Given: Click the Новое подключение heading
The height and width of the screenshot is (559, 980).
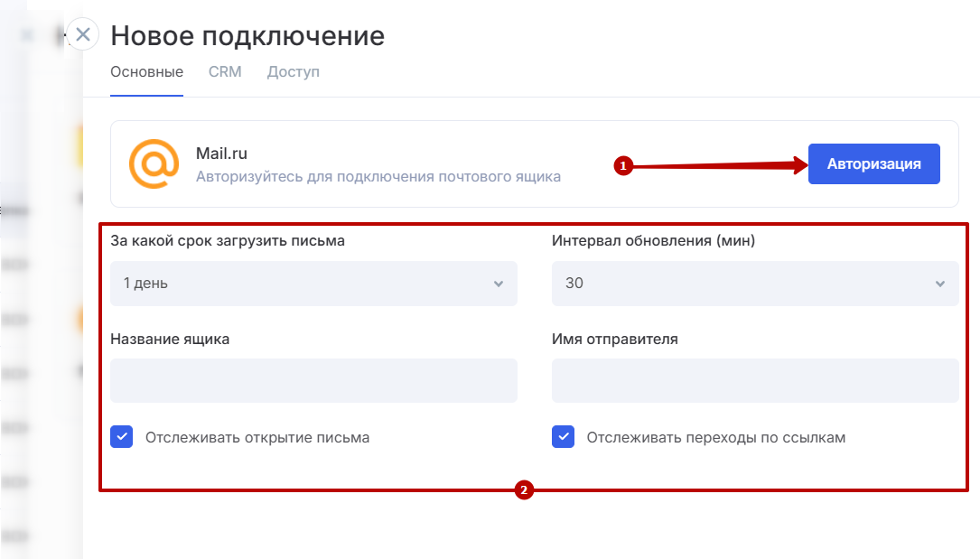Looking at the screenshot, I should click(x=247, y=36).
